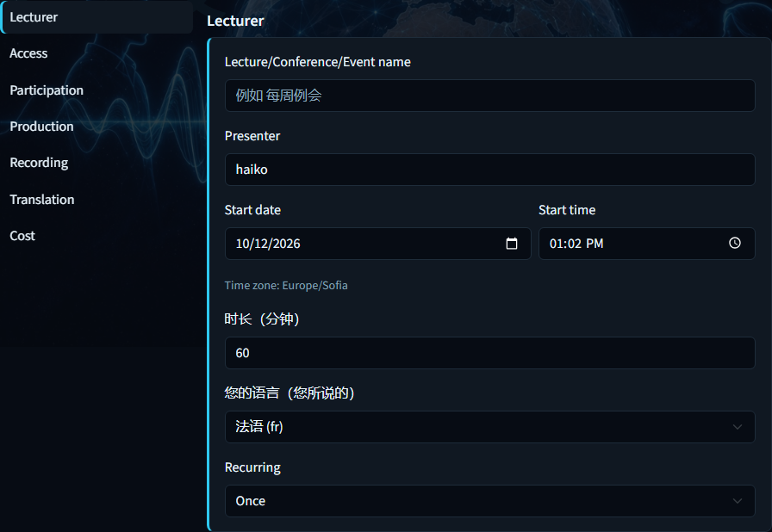Image resolution: width=772 pixels, height=532 pixels.
Task: Click the 您的语言 (您所说的) label
Action: tap(289, 393)
